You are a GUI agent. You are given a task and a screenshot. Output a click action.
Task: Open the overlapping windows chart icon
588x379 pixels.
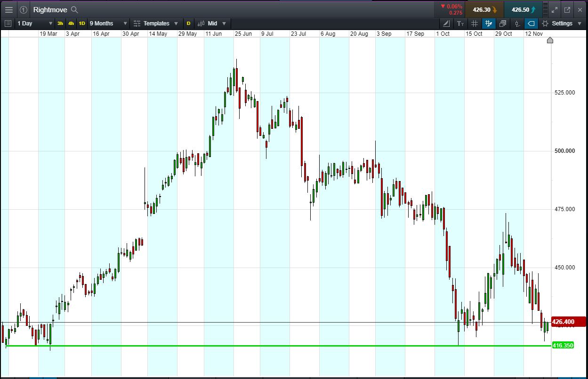click(503, 23)
